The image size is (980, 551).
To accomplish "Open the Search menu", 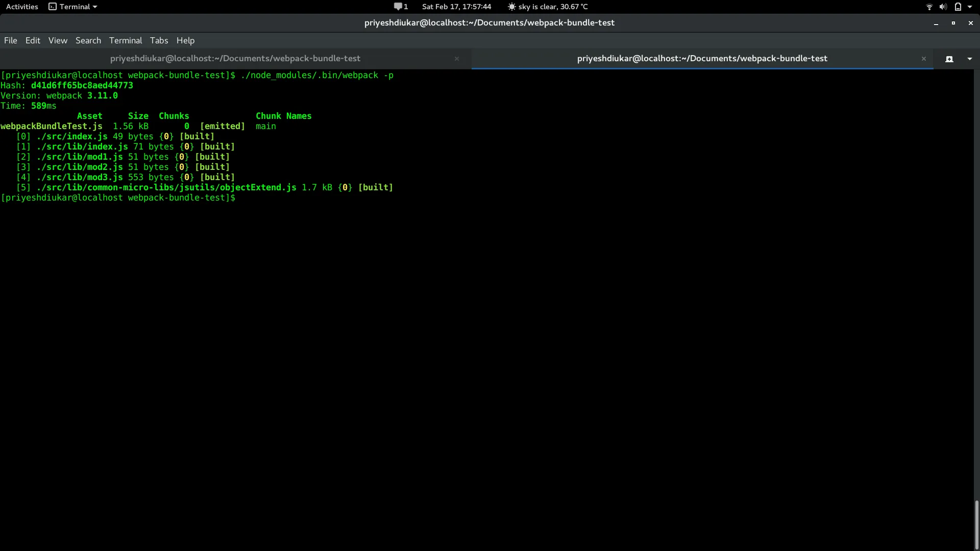I will 88,40.
